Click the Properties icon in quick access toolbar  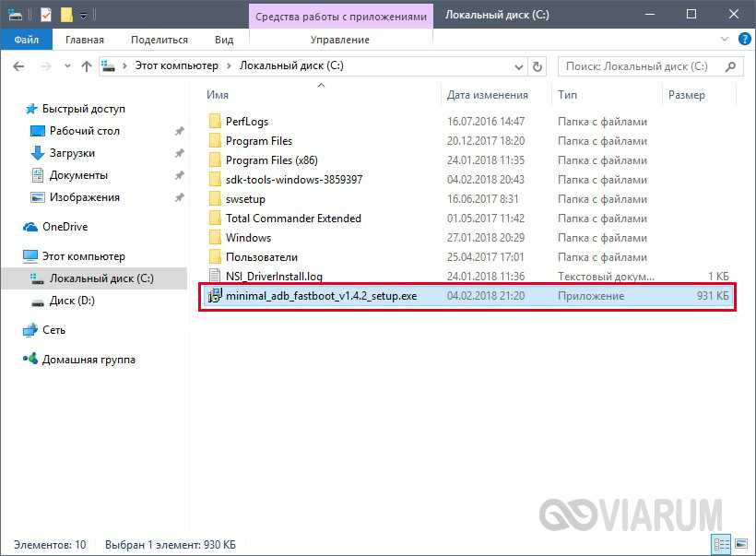tap(46, 15)
